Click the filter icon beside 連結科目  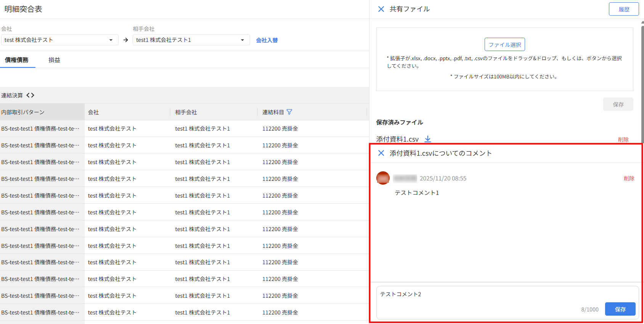(289, 112)
